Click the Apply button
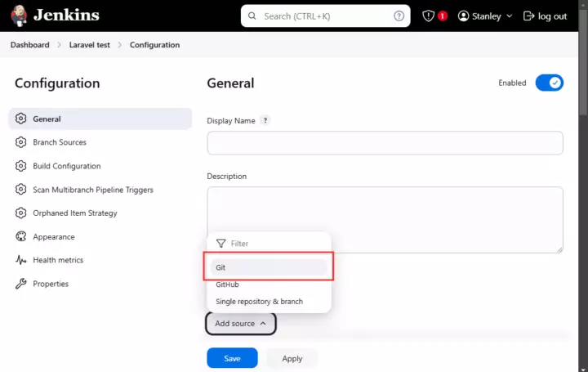This screenshot has height=372, width=588. point(292,358)
